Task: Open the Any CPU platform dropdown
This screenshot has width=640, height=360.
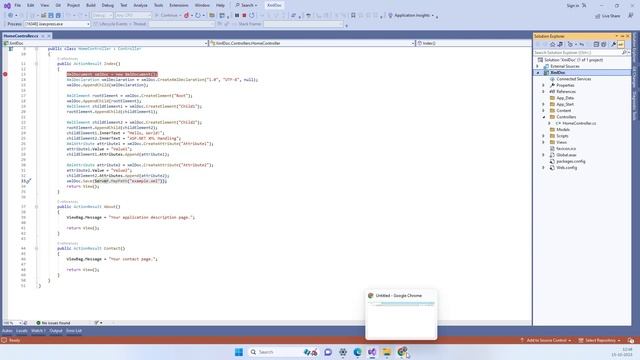Action: [133, 15]
